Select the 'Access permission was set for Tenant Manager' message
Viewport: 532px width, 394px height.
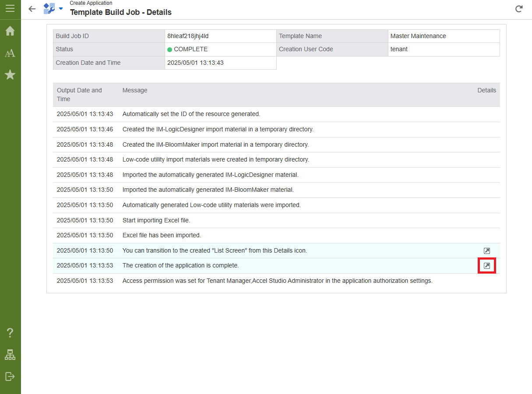[x=278, y=281]
